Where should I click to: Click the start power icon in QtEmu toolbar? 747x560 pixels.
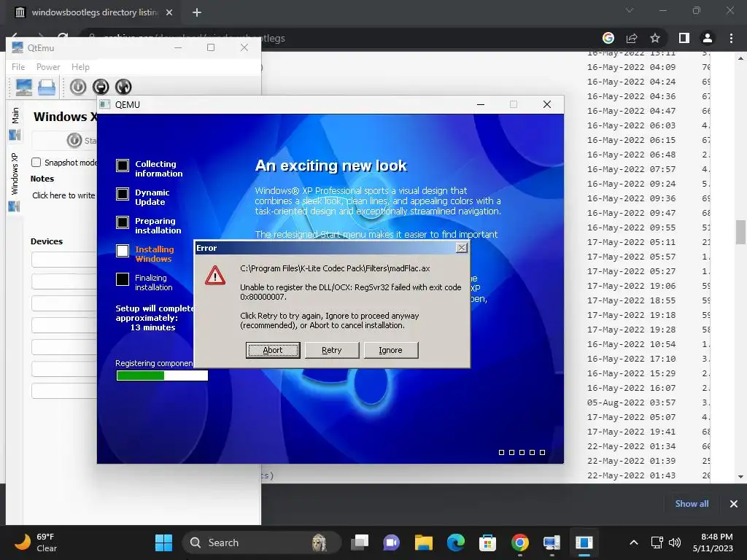tap(78, 87)
